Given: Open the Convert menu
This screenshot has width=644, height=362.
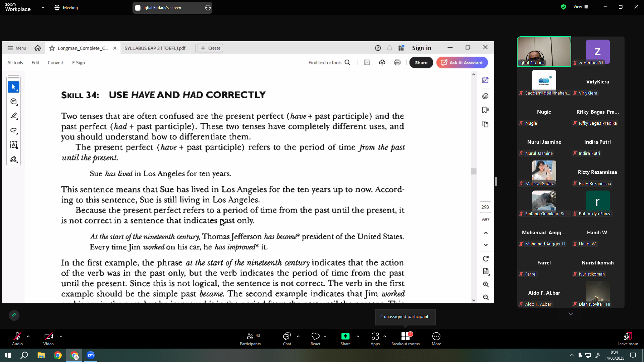Looking at the screenshot, I should point(56,63).
